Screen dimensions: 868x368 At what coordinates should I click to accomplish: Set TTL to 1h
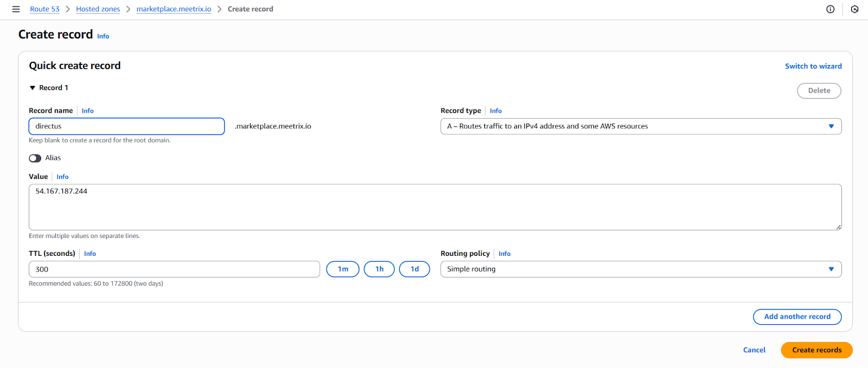coord(379,269)
